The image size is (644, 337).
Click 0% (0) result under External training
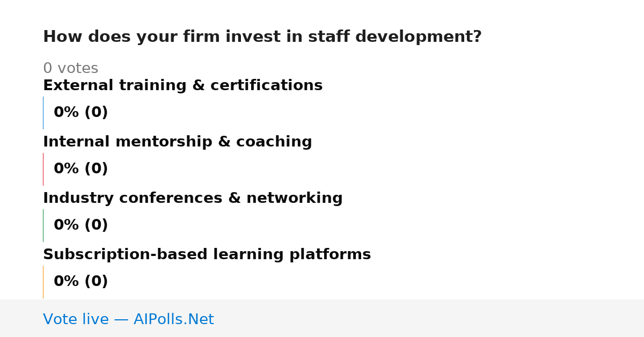click(80, 112)
